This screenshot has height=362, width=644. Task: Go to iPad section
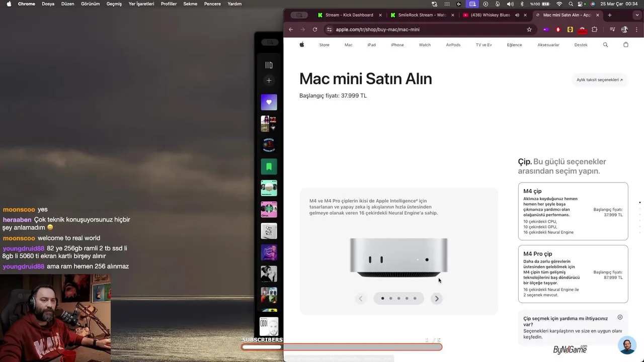pyautogui.click(x=372, y=45)
